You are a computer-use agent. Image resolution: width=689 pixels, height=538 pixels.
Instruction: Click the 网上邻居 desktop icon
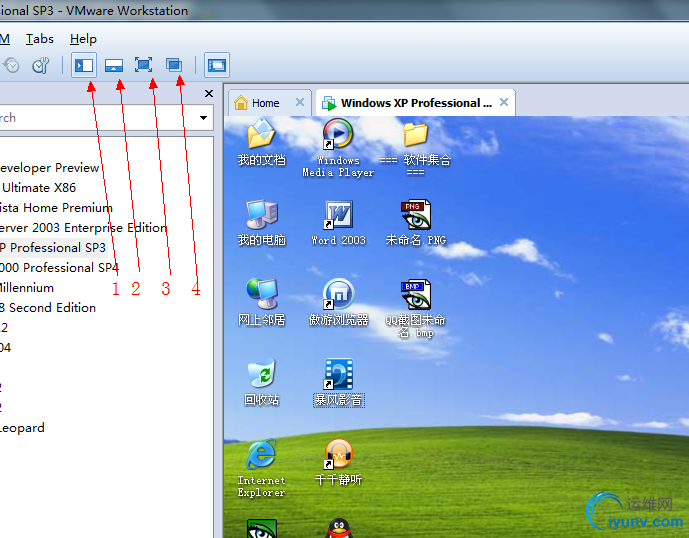point(261,302)
